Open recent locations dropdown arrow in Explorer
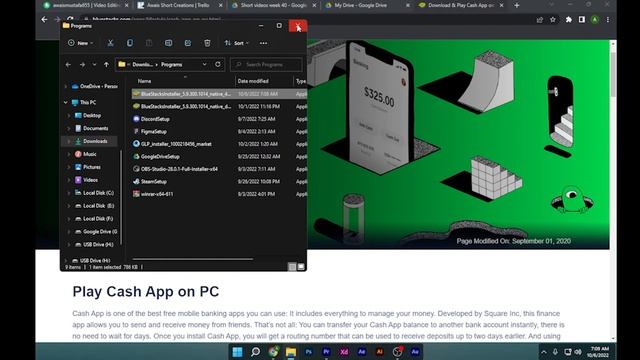The height and width of the screenshot is (360, 640). point(94,64)
